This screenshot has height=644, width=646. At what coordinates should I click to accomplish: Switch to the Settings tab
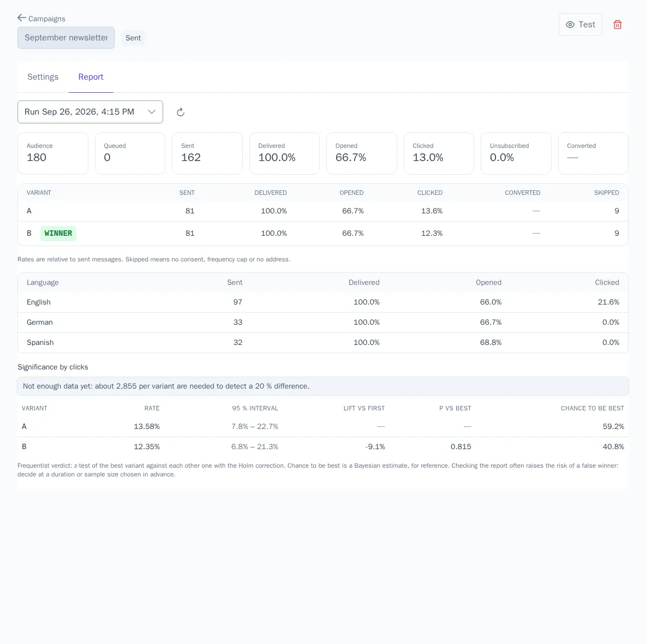click(43, 77)
